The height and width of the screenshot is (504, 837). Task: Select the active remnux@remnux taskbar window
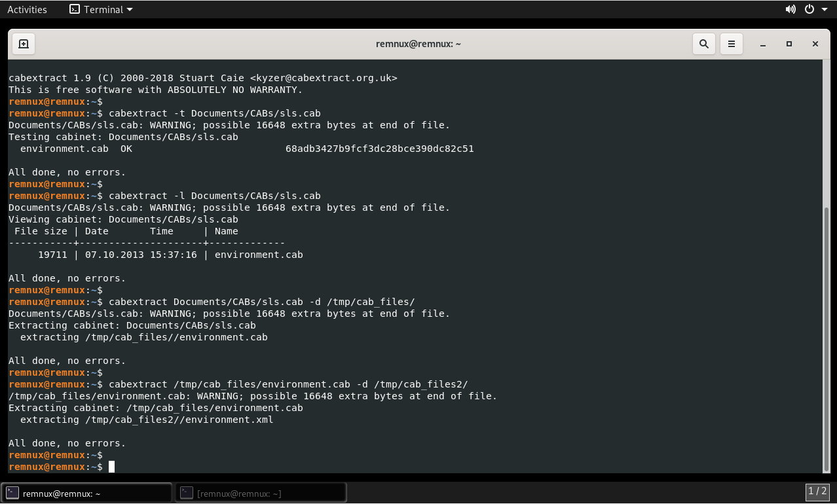click(x=86, y=493)
